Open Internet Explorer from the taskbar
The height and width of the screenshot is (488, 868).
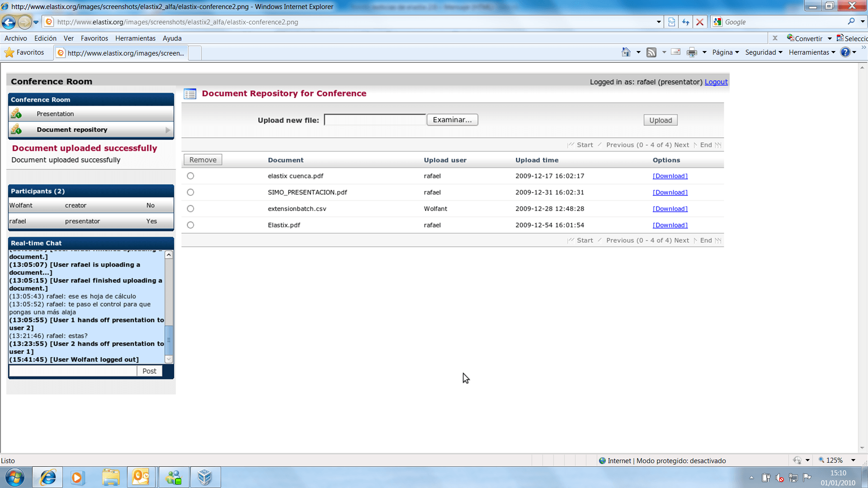pyautogui.click(x=48, y=477)
